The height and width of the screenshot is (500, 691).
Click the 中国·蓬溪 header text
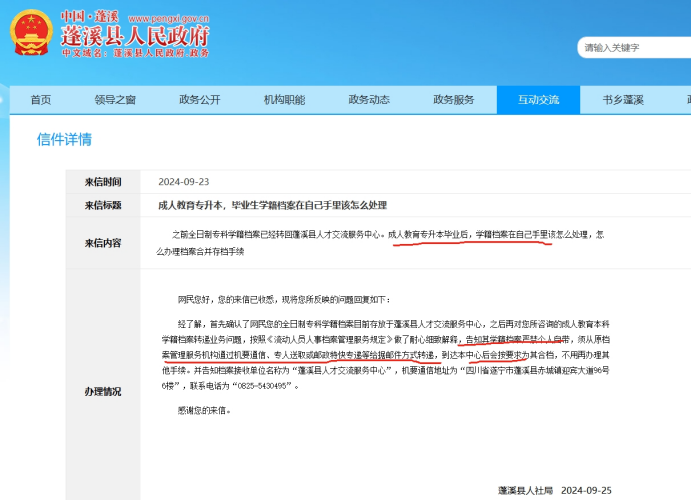(x=89, y=17)
